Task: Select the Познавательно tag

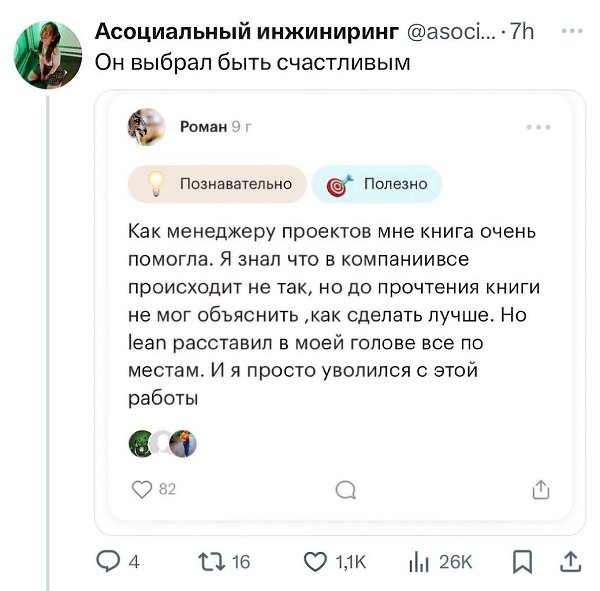Action: tap(217, 184)
